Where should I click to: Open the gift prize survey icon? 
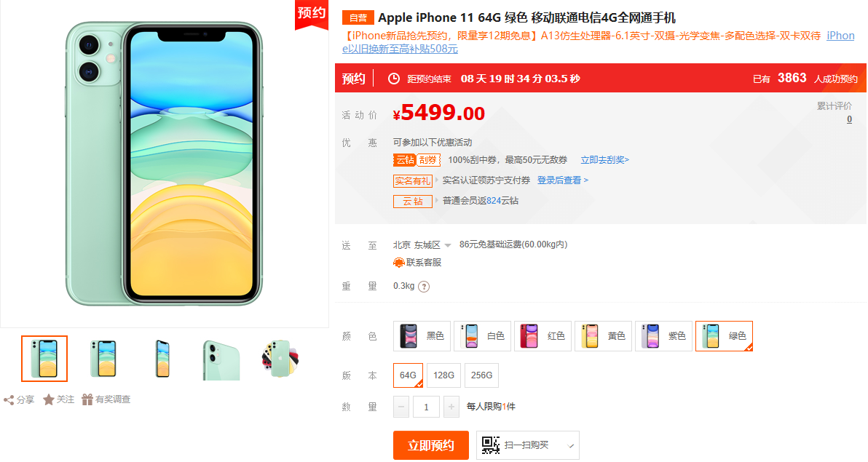click(x=87, y=399)
